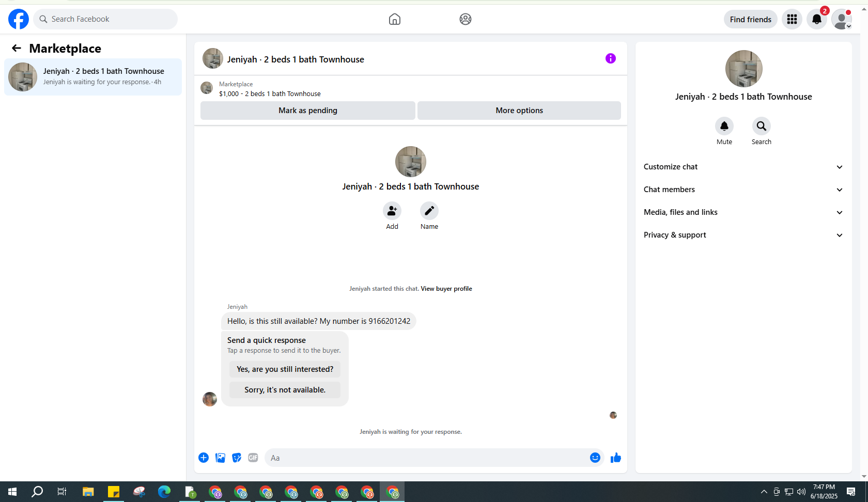Open the profile circle icon in top navigation
This screenshot has width=868, height=502.
(x=466, y=19)
